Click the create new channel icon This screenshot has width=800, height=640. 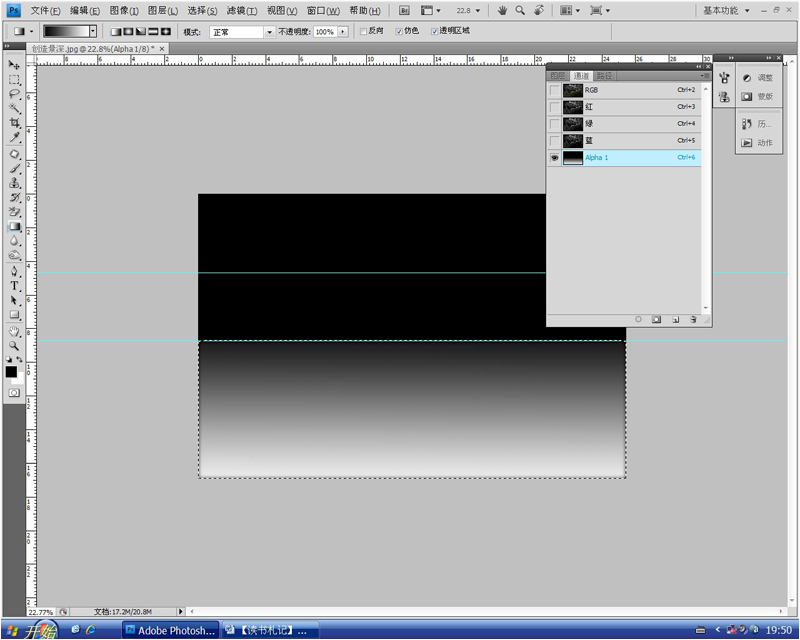[x=675, y=319]
